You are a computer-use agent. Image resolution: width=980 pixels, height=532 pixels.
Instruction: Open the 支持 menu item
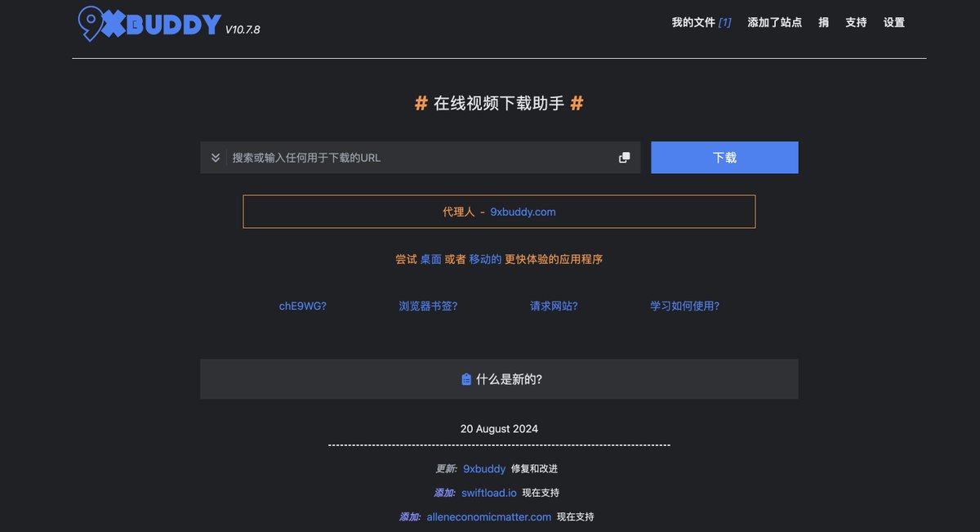coord(856,23)
